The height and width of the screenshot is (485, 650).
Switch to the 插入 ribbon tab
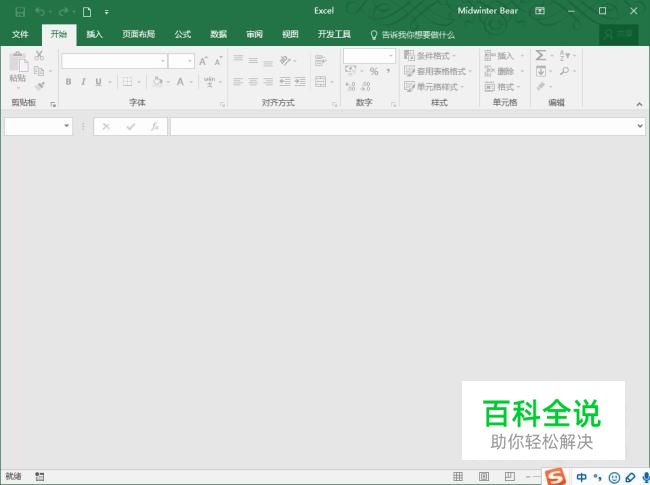[94, 34]
